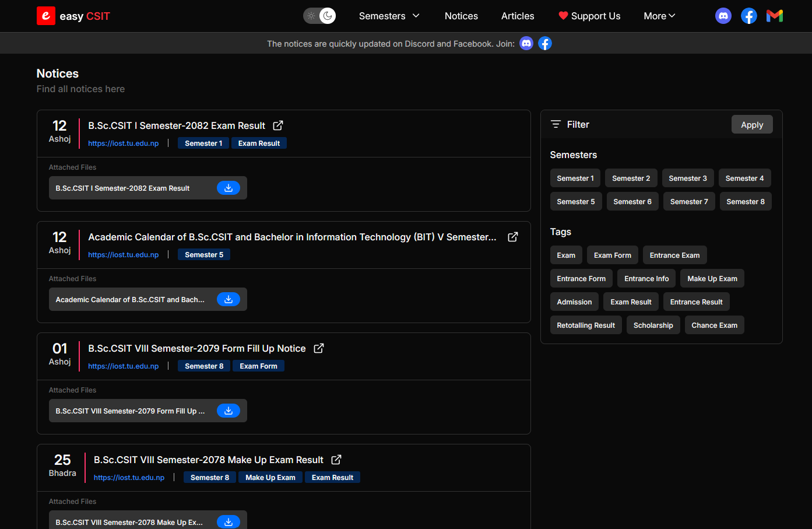The width and height of the screenshot is (812, 529).
Task: Open Discord icon in top navigation bar
Action: [x=723, y=16]
